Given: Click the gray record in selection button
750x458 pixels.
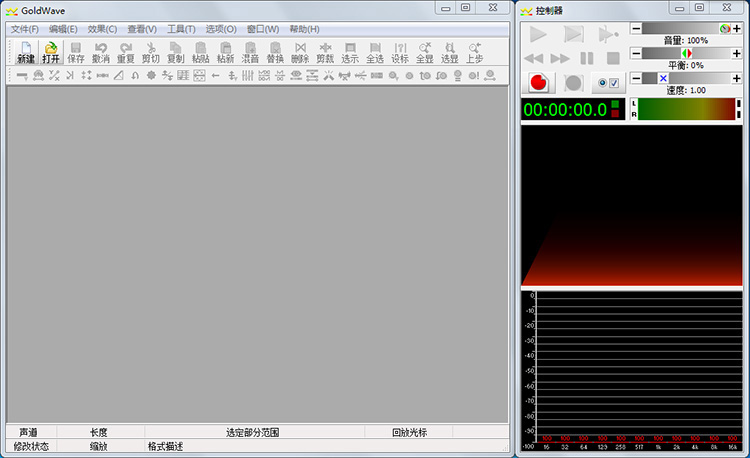Looking at the screenshot, I should 573,83.
